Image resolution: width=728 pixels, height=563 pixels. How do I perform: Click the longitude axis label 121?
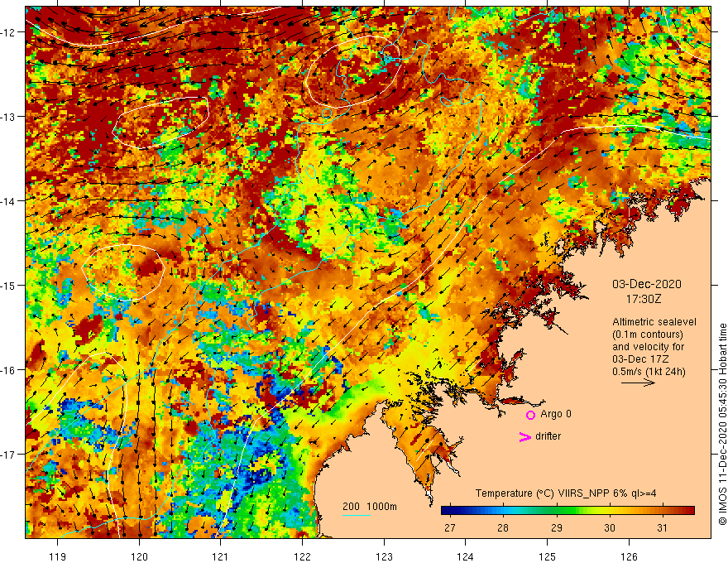[x=220, y=556]
